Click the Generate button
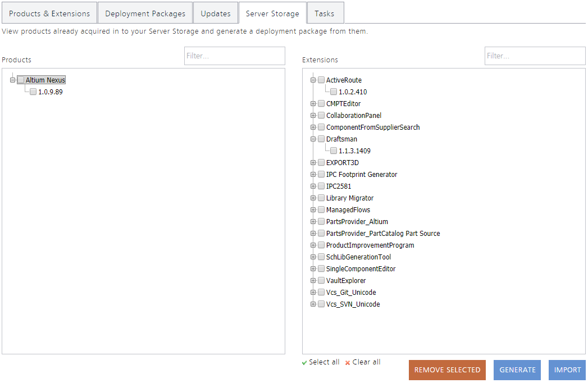The width and height of the screenshot is (588, 383). (517, 370)
